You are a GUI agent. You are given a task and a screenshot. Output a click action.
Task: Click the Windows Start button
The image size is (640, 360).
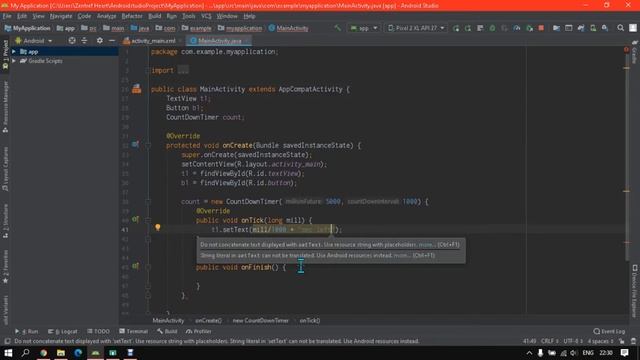[x=8, y=353]
